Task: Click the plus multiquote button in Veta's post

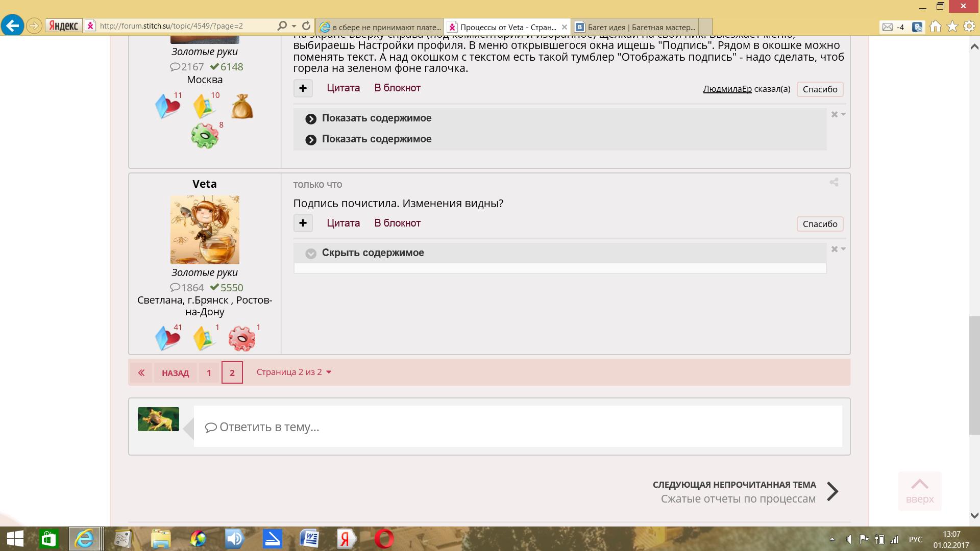Action: click(303, 223)
